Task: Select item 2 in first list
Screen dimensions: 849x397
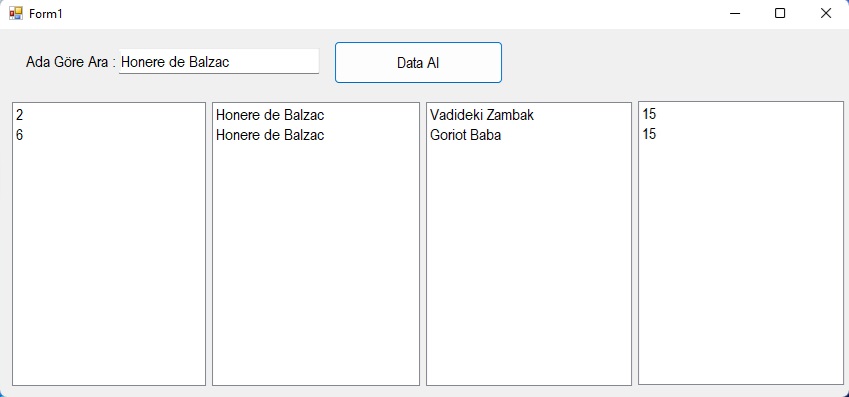Action: pyautogui.click(x=109, y=115)
